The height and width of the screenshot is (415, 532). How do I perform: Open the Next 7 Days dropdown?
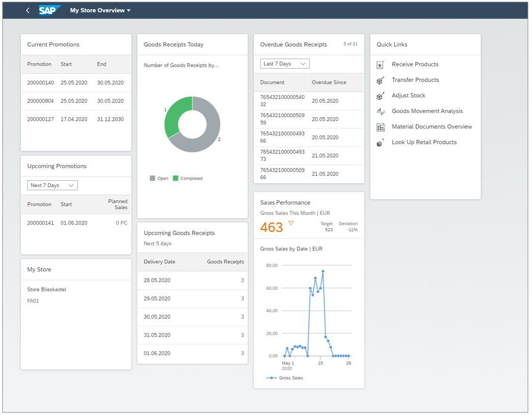click(x=51, y=185)
